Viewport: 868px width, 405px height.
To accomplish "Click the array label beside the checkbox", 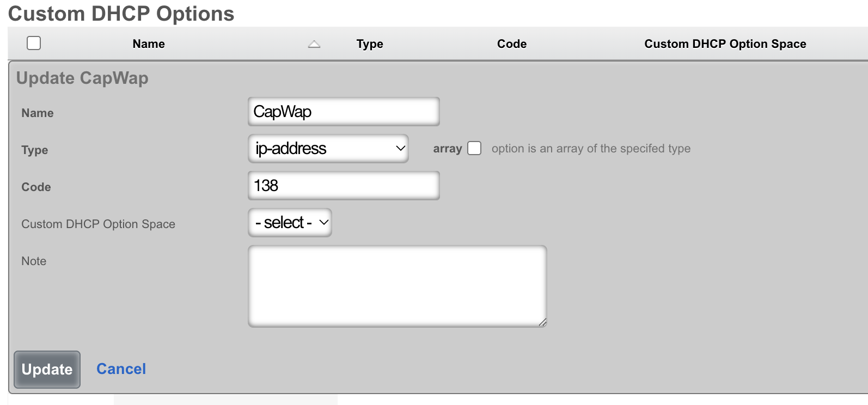I will [x=447, y=148].
